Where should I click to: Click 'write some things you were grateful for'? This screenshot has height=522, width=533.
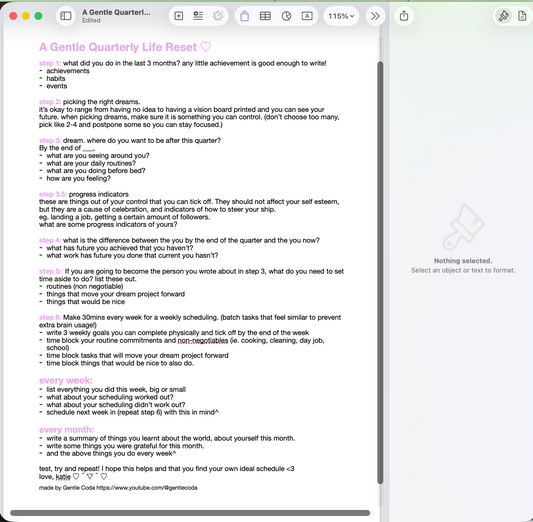(125, 446)
